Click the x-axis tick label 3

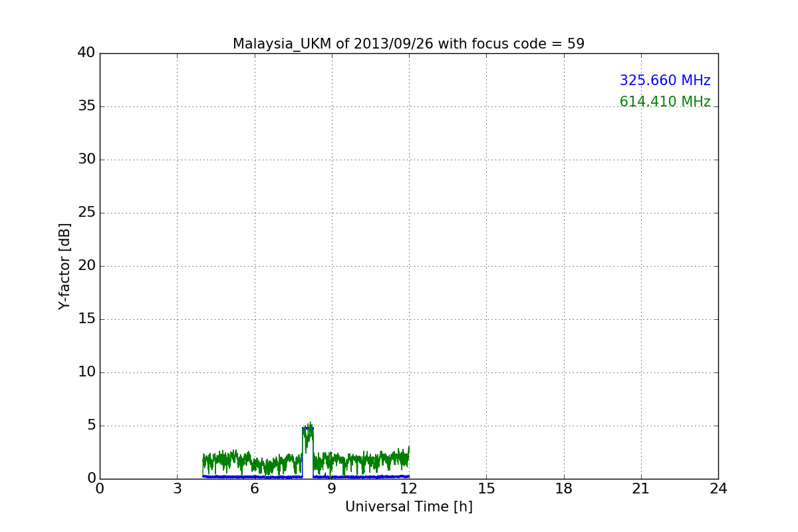click(x=177, y=489)
